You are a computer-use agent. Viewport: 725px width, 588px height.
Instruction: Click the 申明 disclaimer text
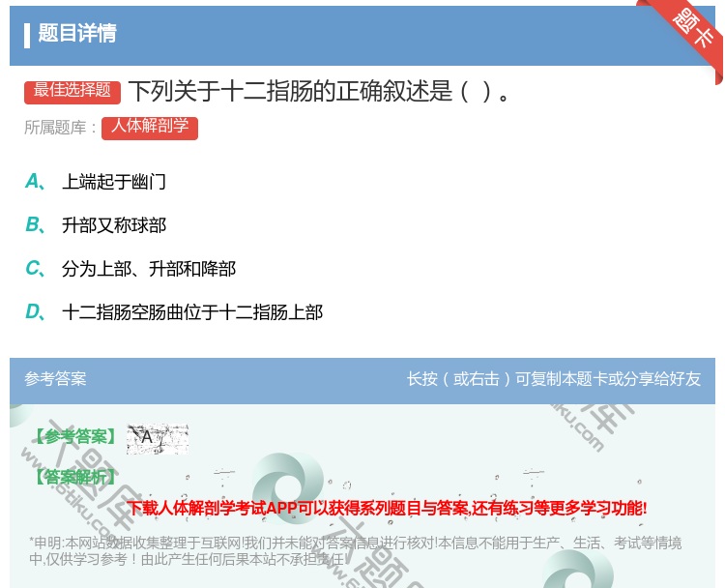coord(355,550)
